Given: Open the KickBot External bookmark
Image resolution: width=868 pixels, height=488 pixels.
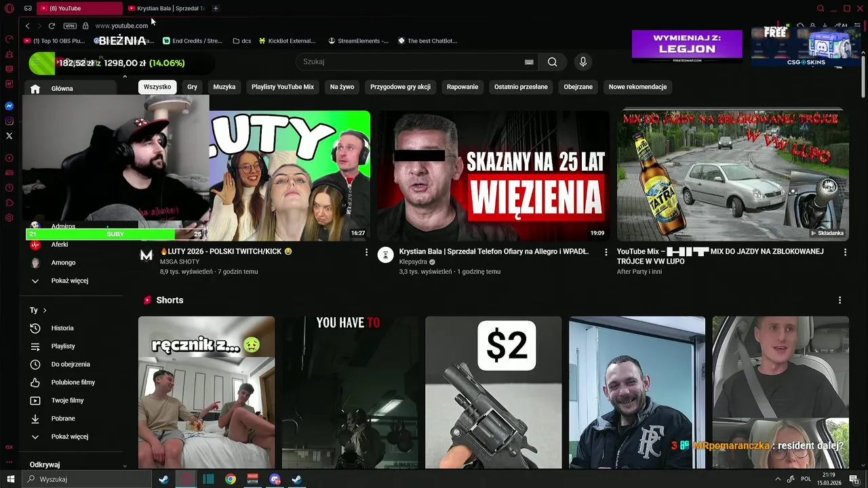Looking at the screenshot, I should coord(287,41).
